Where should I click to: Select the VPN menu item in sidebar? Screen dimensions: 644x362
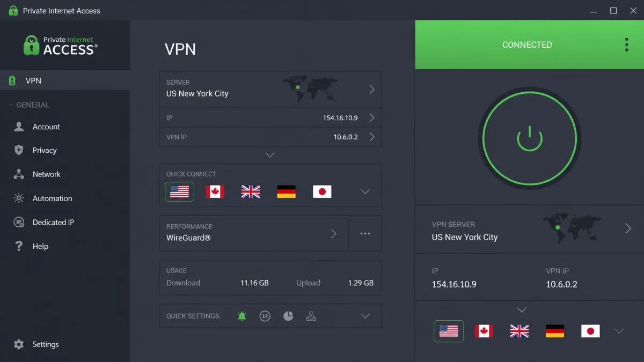[x=65, y=80]
